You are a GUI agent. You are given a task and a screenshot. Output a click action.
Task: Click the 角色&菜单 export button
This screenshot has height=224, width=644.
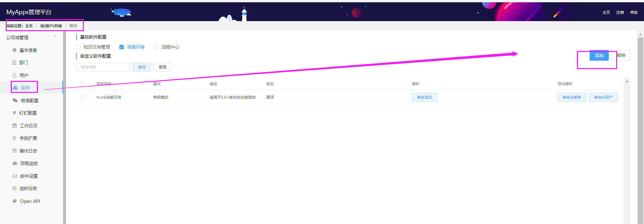coord(572,97)
